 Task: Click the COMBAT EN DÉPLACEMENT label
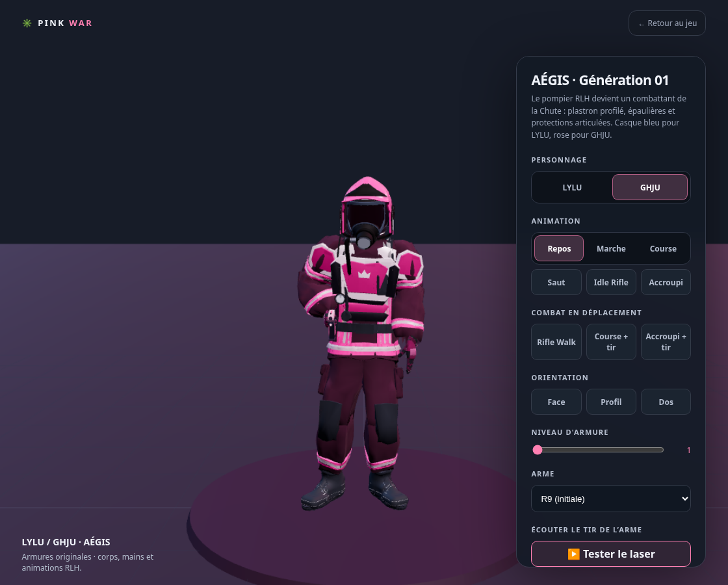(x=586, y=313)
